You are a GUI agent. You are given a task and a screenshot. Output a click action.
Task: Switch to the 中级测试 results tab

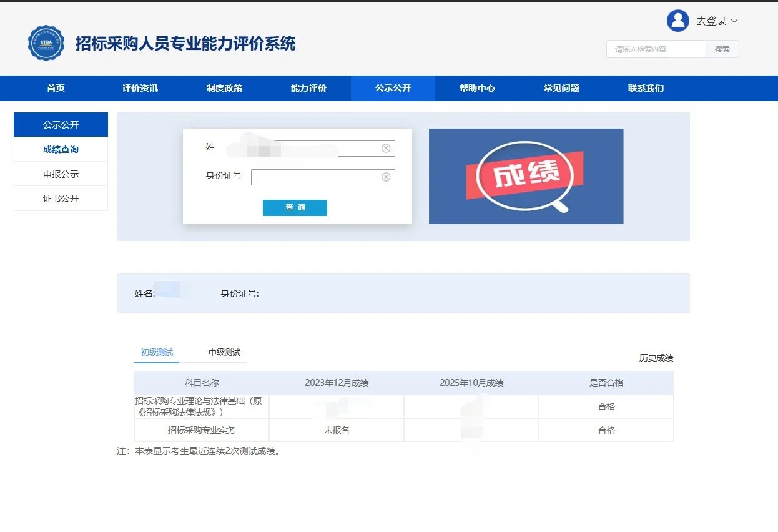pos(222,352)
